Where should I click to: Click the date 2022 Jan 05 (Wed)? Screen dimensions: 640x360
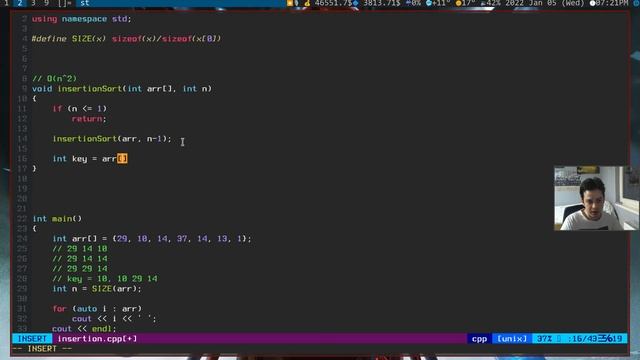pyautogui.click(x=545, y=3)
